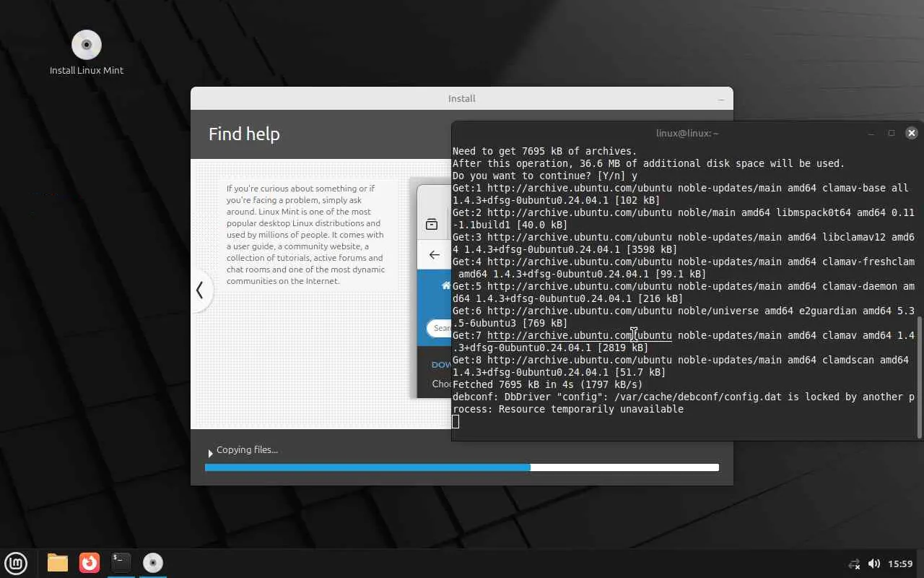The width and height of the screenshot is (924, 578).
Task: Click the 'After this operation, 36.6 MB' line
Action: point(649,163)
